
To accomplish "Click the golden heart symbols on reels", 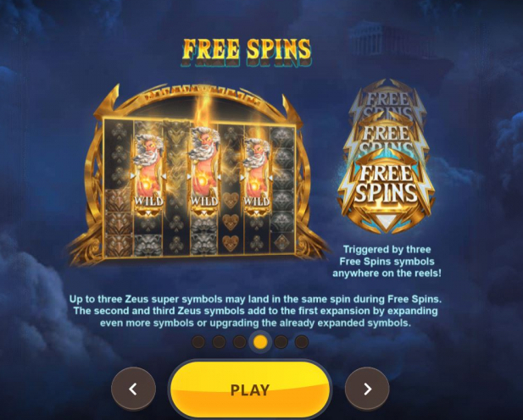I will tap(231, 222).
